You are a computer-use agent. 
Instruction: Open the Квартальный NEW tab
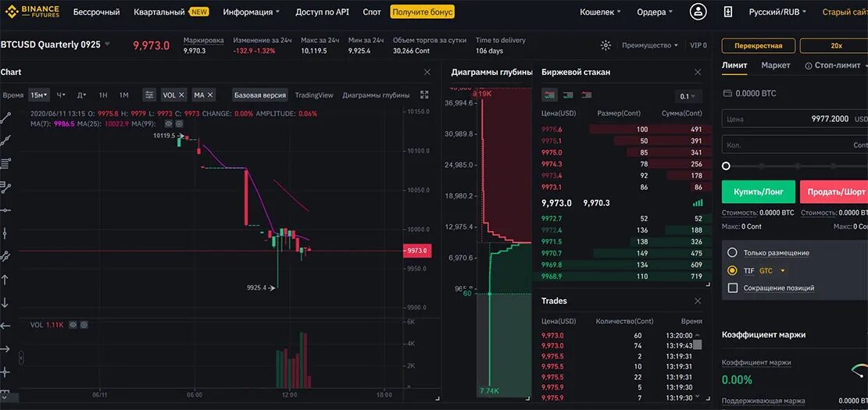coord(171,12)
